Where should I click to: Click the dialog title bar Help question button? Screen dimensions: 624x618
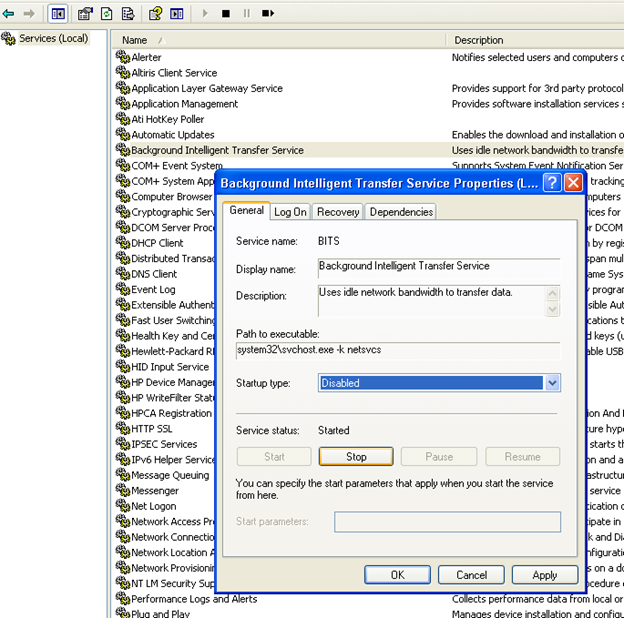(x=552, y=183)
